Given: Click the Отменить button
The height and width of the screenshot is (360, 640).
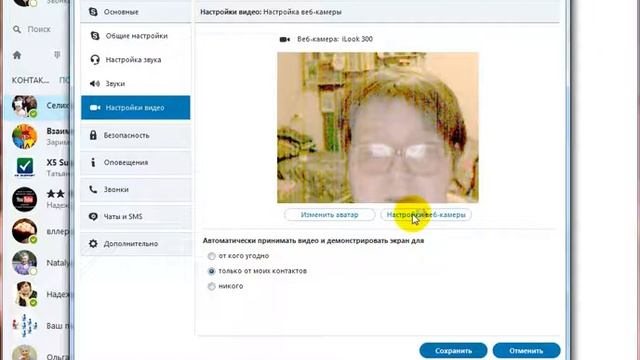Looking at the screenshot, I should [526, 351].
